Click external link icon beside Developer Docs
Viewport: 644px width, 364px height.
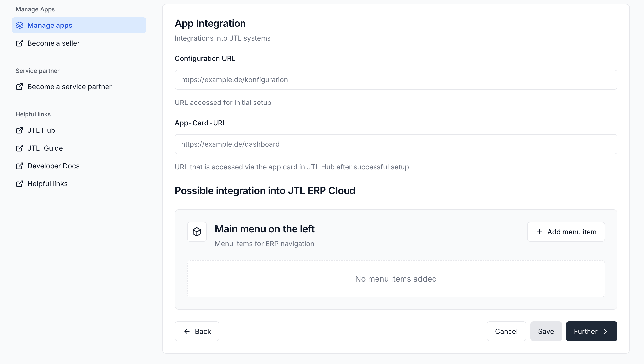coord(20,166)
